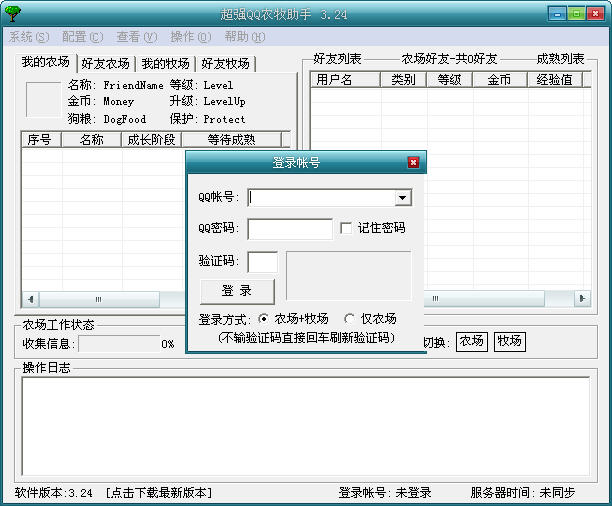Click the 成熟列表 label
Viewport: 612px width, 506px height.
(x=560, y=59)
